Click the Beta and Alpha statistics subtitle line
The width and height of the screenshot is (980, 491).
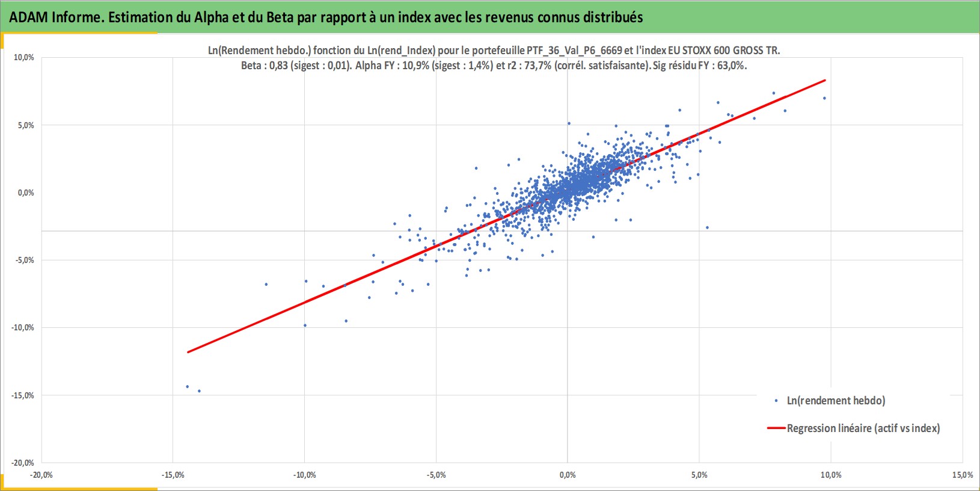coord(494,66)
